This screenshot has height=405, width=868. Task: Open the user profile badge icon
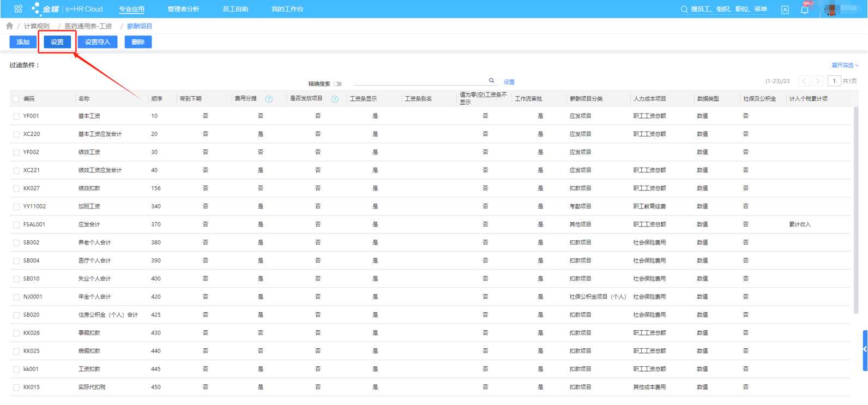(785, 10)
